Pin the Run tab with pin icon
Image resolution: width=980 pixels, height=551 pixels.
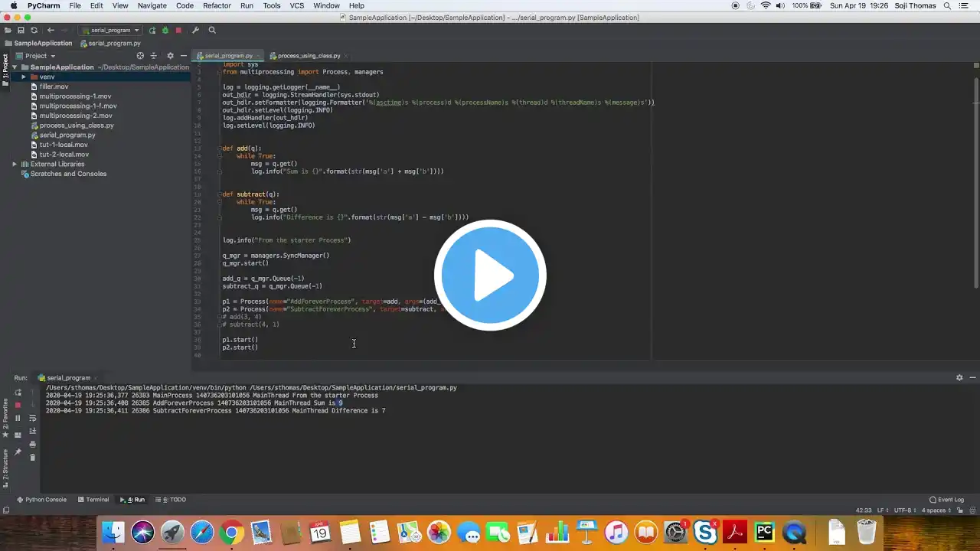click(18, 452)
